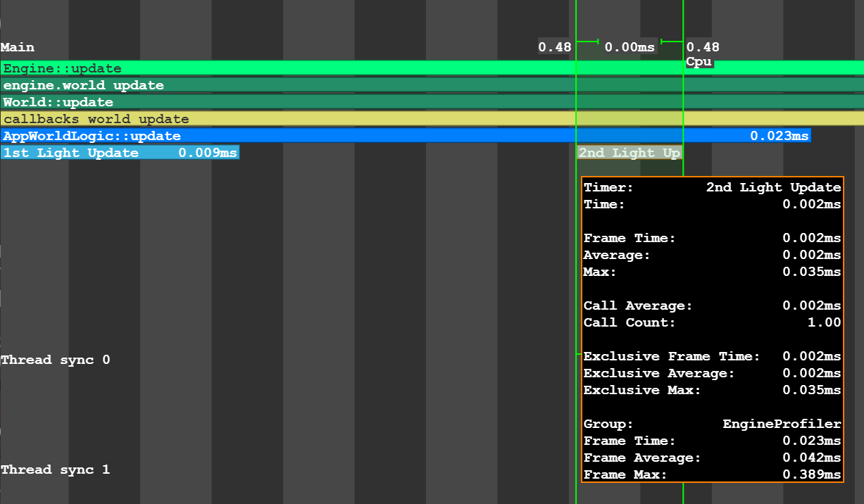Viewport: 864px width, 504px height.
Task: Click the Main thread label
Action: [x=18, y=47]
